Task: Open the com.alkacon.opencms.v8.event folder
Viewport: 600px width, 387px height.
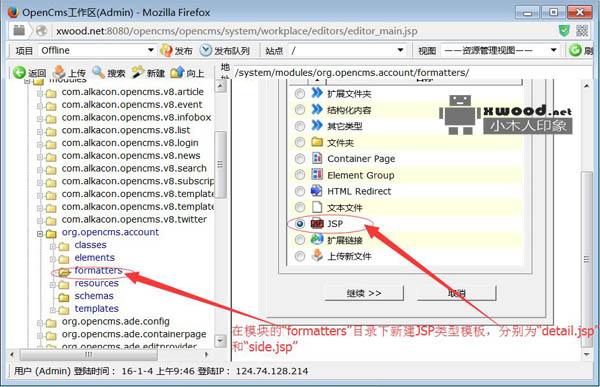Action: 132,105
